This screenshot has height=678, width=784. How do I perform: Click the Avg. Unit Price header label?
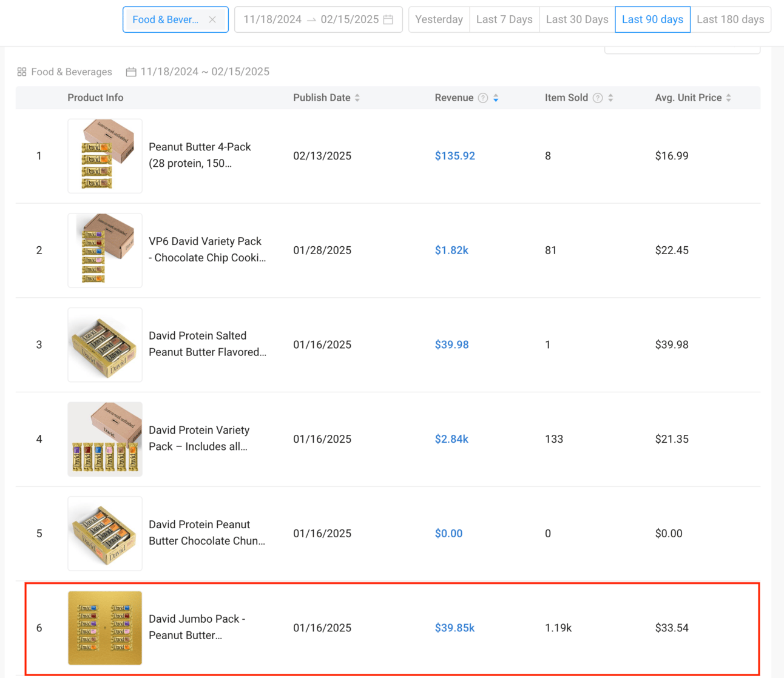pyautogui.click(x=689, y=98)
